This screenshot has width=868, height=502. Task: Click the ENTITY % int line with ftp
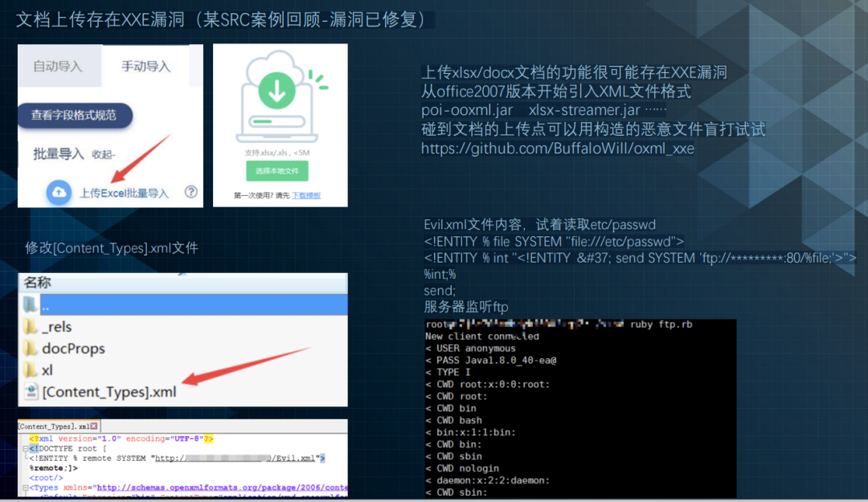coord(640,258)
